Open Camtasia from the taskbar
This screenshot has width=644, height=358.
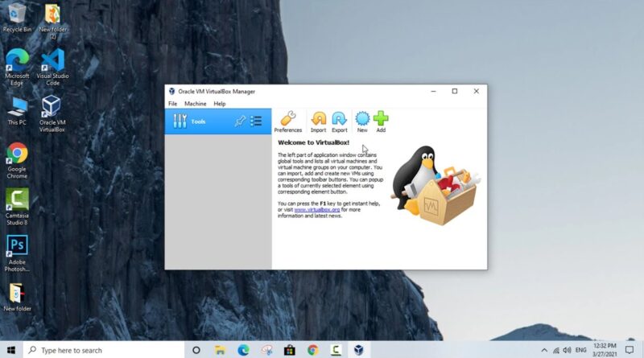pyautogui.click(x=336, y=350)
